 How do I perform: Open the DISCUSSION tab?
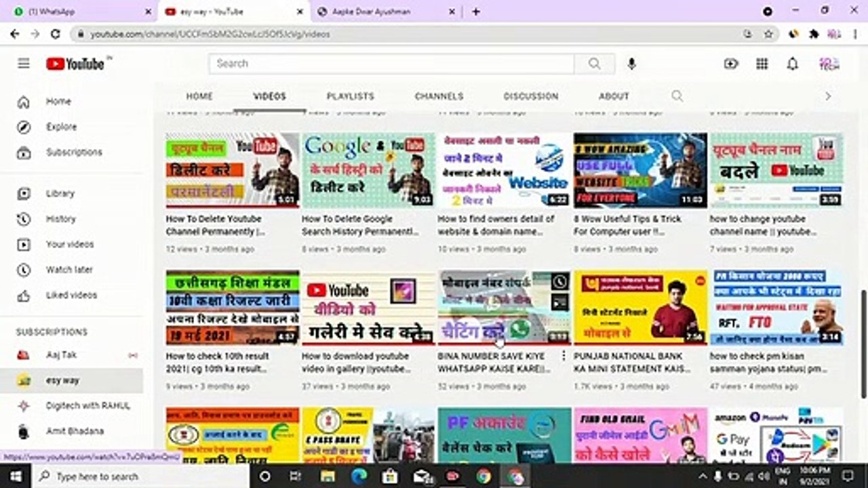pos(531,96)
